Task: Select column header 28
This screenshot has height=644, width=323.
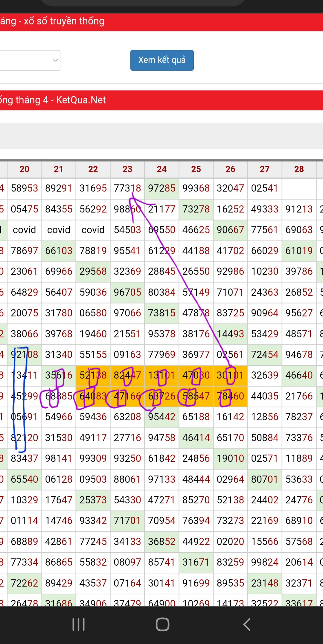Action: point(299,169)
